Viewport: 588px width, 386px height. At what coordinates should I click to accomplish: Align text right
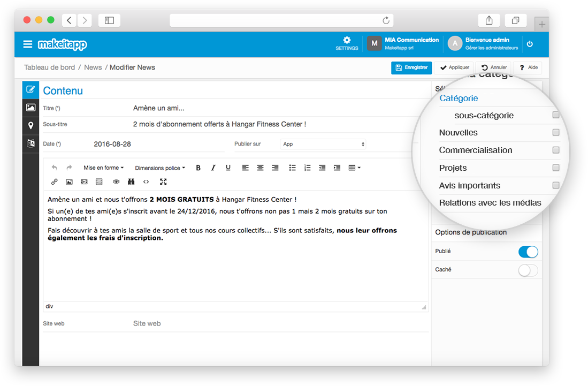coord(275,168)
